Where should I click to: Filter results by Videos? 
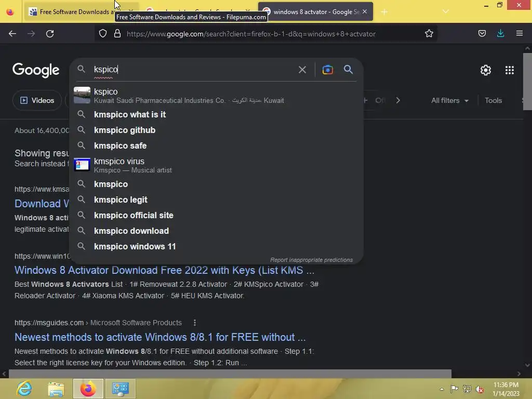coord(37,100)
